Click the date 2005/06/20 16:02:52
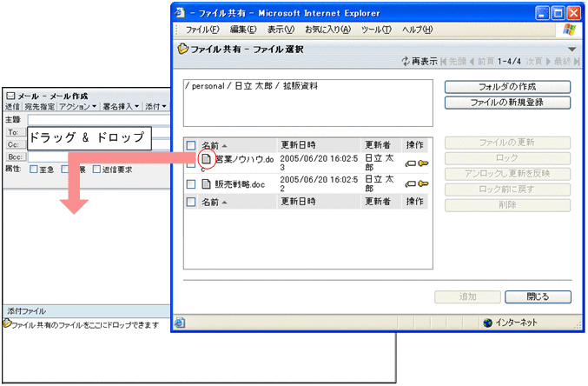The width and height of the screenshot is (588, 386). click(319, 183)
